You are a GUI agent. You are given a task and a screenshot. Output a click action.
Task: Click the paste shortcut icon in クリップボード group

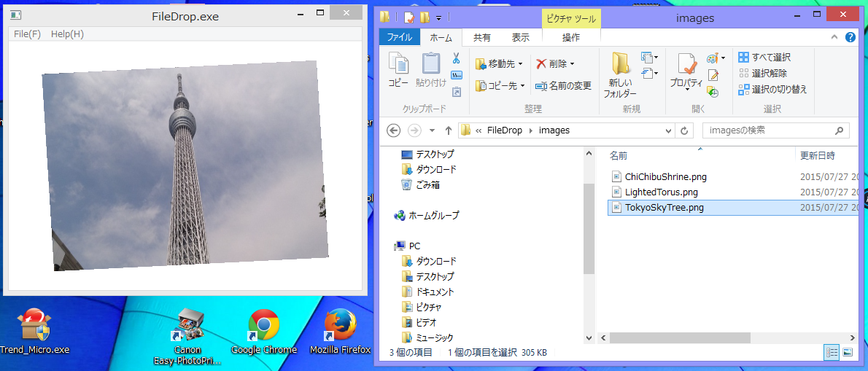pos(457,91)
